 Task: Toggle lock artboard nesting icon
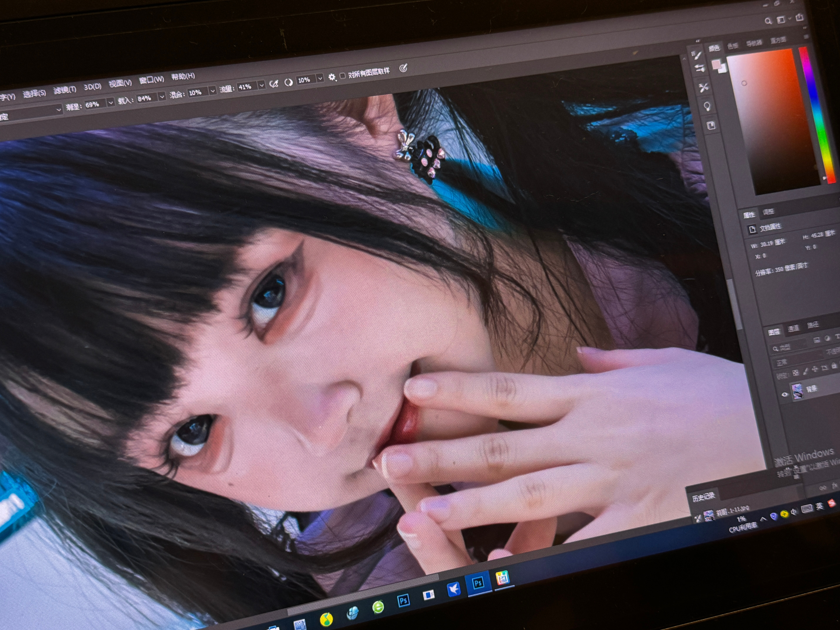pos(824,368)
